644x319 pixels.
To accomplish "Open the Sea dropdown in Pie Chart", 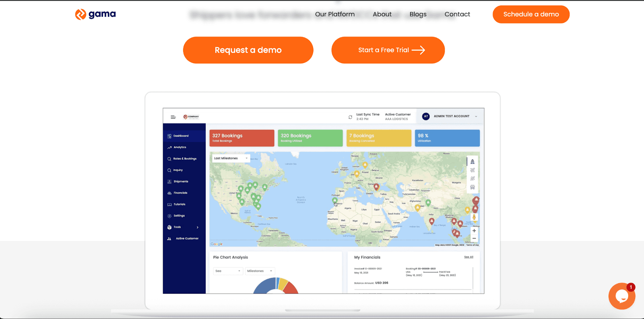I will point(228,271).
